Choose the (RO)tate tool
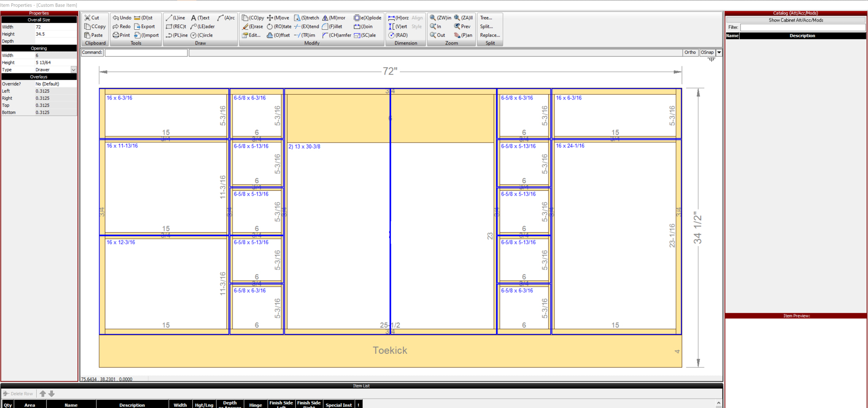Viewport: 868px width, 408px height. pyautogui.click(x=279, y=26)
